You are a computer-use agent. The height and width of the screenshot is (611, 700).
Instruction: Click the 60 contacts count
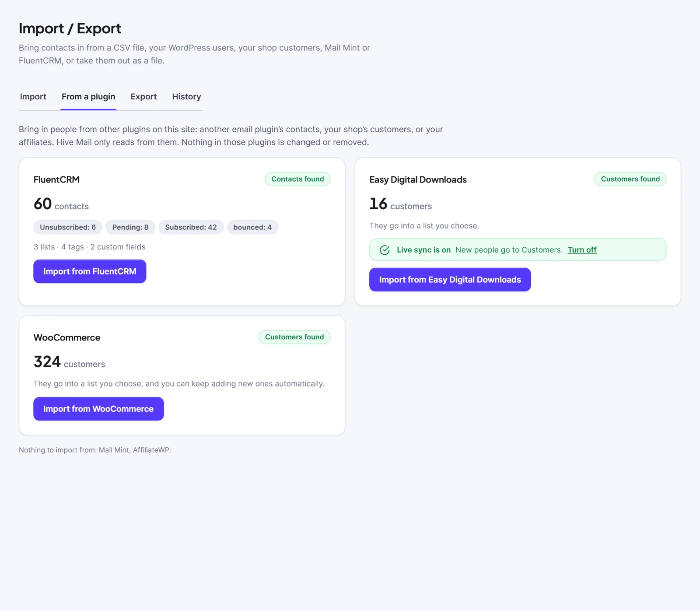click(x=61, y=204)
